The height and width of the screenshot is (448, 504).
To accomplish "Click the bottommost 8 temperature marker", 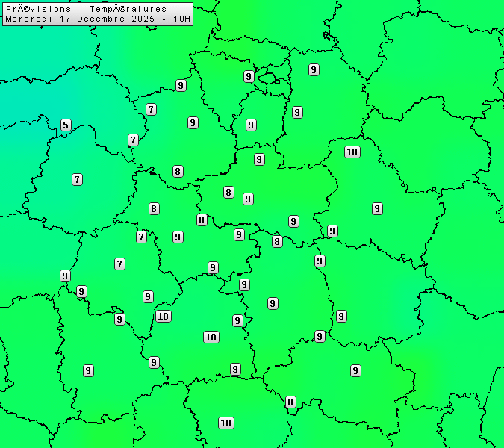I will [290, 402].
